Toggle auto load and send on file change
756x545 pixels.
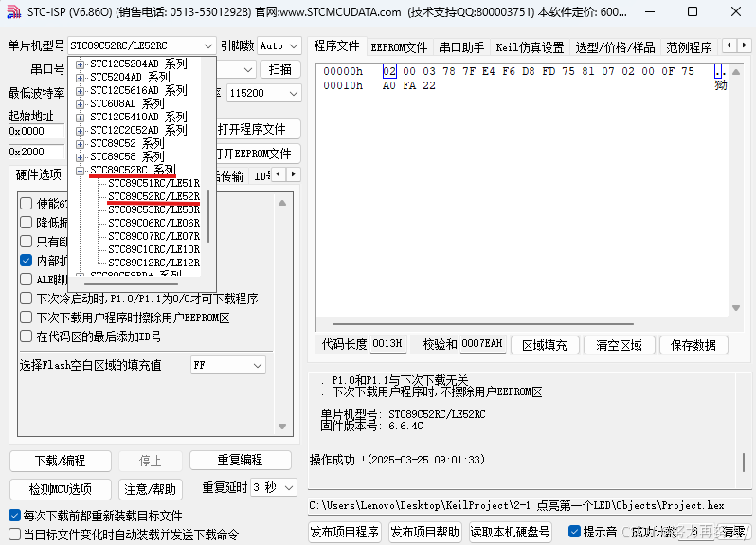[x=15, y=535]
